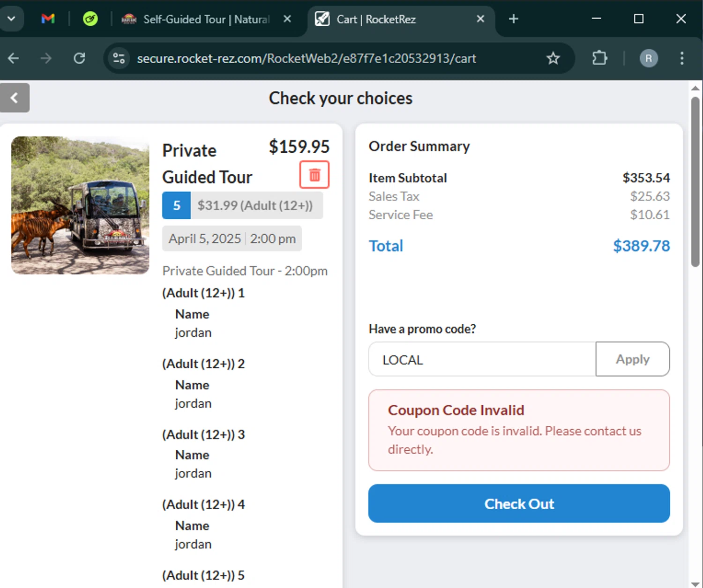Maximize the browser window
Viewport: 703px width, 588px height.
638,19
